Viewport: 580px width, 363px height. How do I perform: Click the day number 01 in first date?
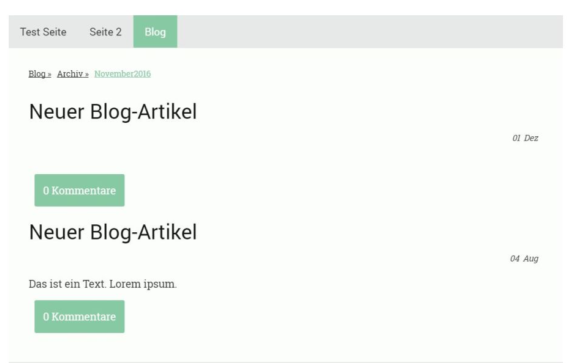point(516,138)
